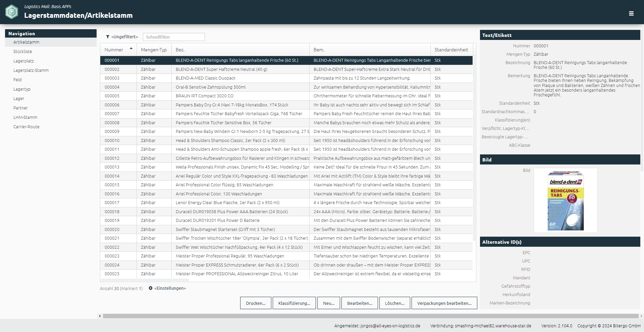Select row 000020 Swiffer Staubmagnet Starterset
The height and width of the screenshot is (332, 644).
(286, 229)
